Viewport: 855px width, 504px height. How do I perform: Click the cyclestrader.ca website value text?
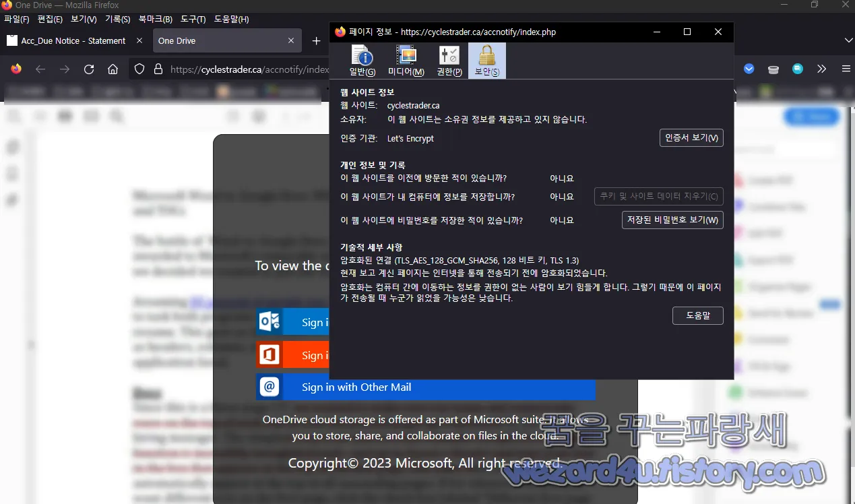[x=414, y=105]
